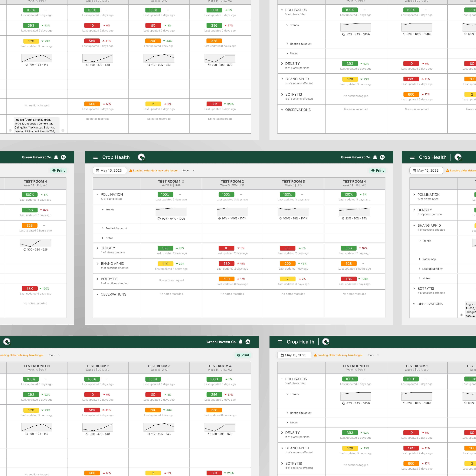
Task: Open hamburger menu in the bottom-right window
Action: (280, 342)
